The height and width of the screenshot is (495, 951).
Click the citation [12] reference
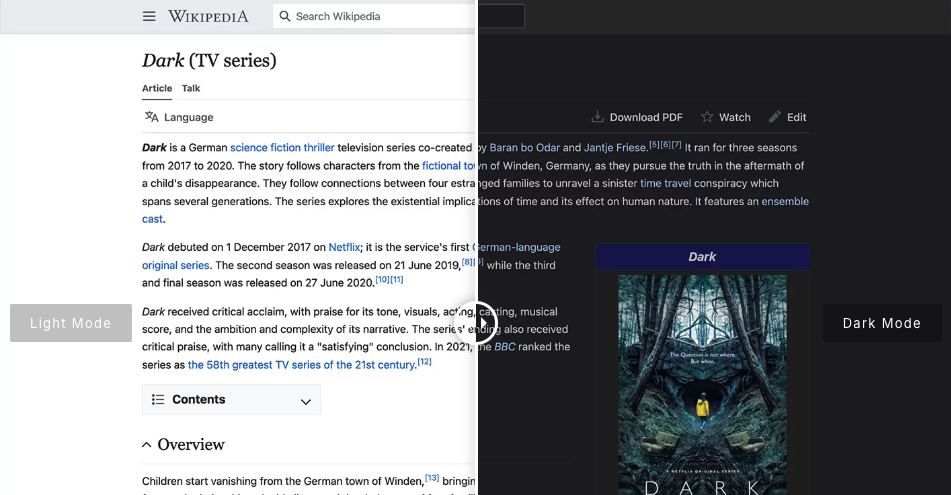click(425, 362)
